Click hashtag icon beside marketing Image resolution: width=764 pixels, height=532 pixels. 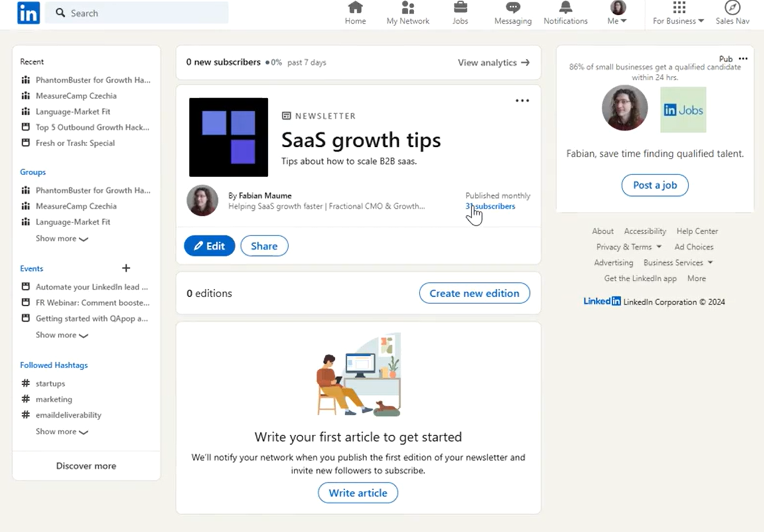click(26, 399)
